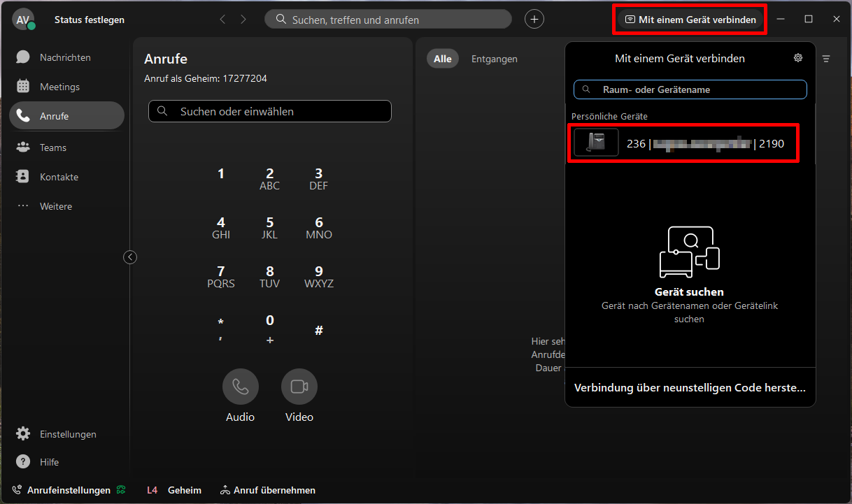Open device panel settings gear
Screen dimensions: 852x504
(798, 58)
